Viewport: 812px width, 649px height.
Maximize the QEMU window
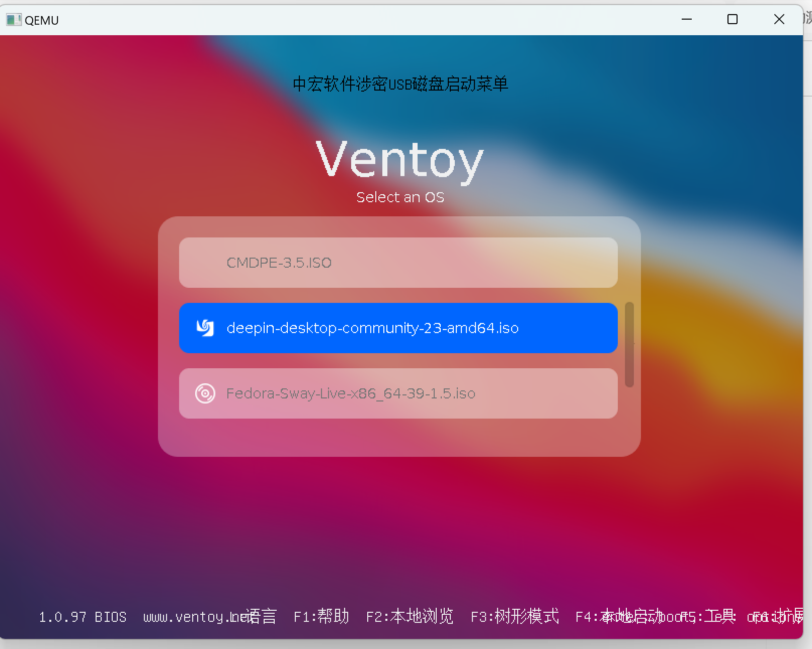click(x=733, y=19)
